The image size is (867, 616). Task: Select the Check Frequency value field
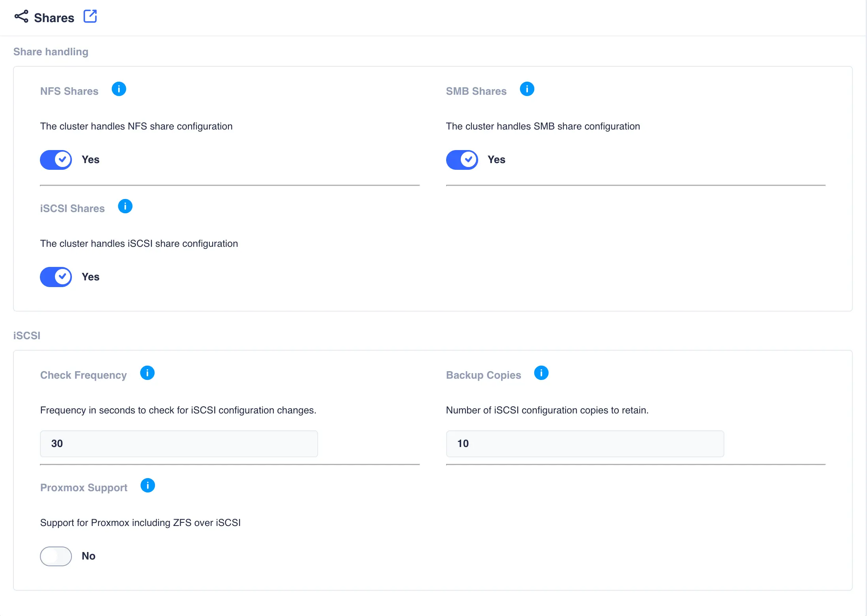pos(178,443)
